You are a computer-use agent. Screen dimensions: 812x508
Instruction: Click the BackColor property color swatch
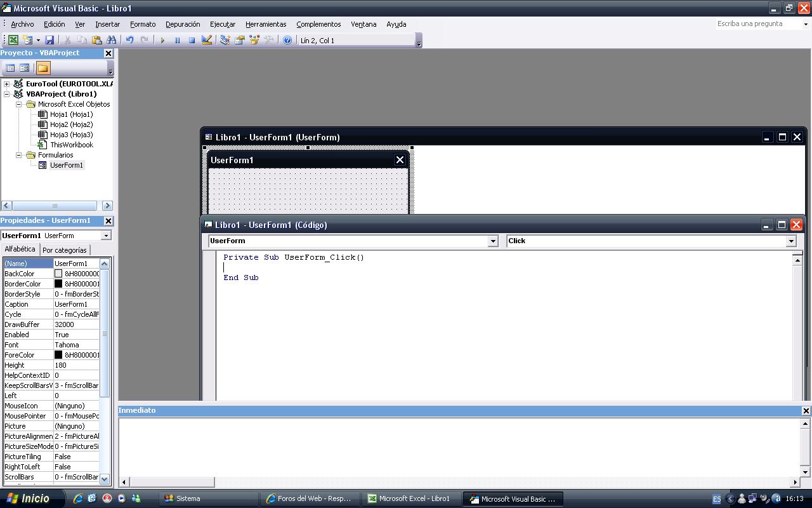tap(58, 274)
